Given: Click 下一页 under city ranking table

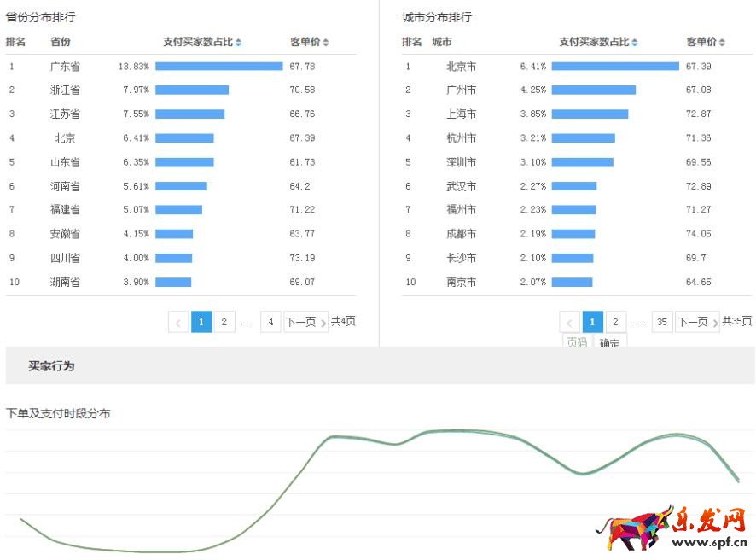Looking at the screenshot, I should click(696, 322).
